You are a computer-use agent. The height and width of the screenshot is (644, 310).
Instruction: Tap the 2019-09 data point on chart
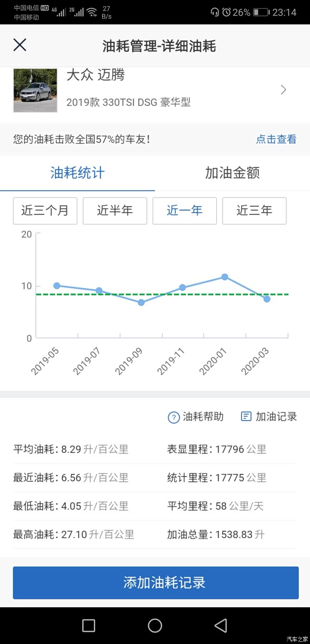[x=141, y=303]
